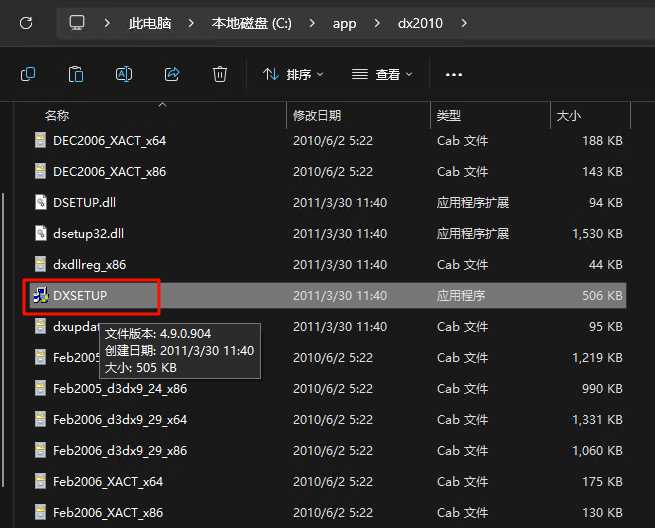Select file Feb2006_XACT_x64
The width and height of the screenshot is (655, 528).
tap(108, 482)
